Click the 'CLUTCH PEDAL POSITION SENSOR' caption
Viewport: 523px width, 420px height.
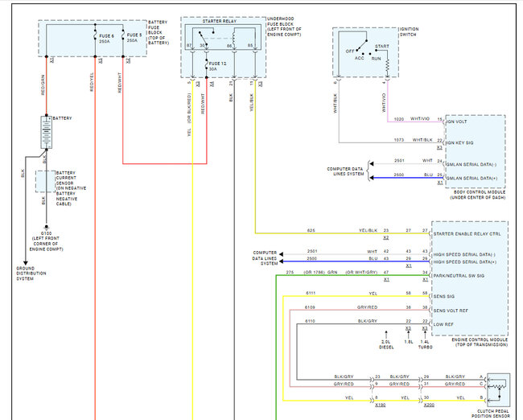[x=492, y=414]
